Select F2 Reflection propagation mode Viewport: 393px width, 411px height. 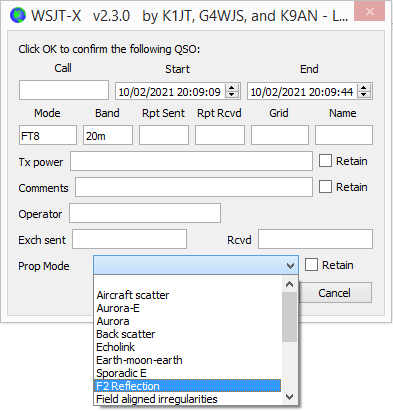tap(188, 386)
